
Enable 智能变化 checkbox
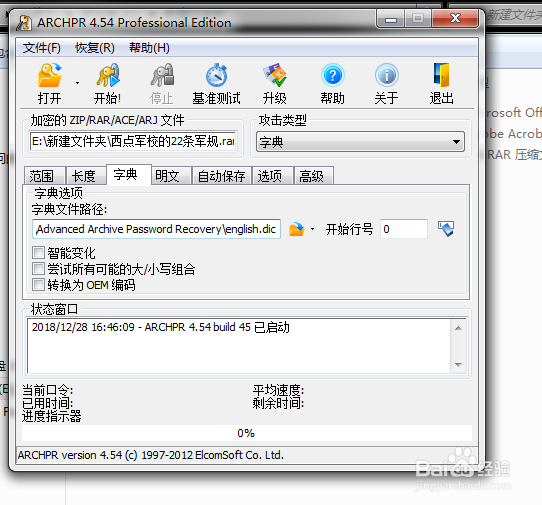point(38,253)
